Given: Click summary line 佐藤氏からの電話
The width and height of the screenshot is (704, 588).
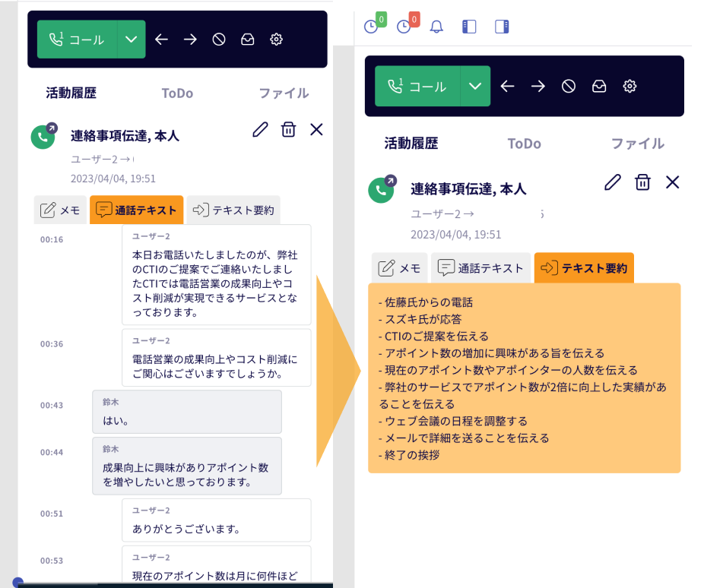Looking at the screenshot, I should pyautogui.click(x=426, y=302).
